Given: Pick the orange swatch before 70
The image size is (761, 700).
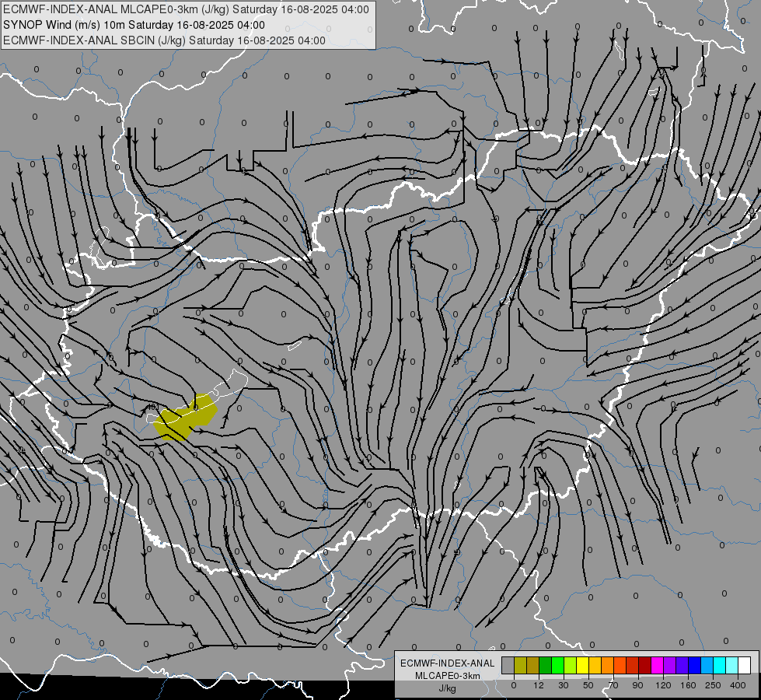Looking at the screenshot, I should 608,666.
